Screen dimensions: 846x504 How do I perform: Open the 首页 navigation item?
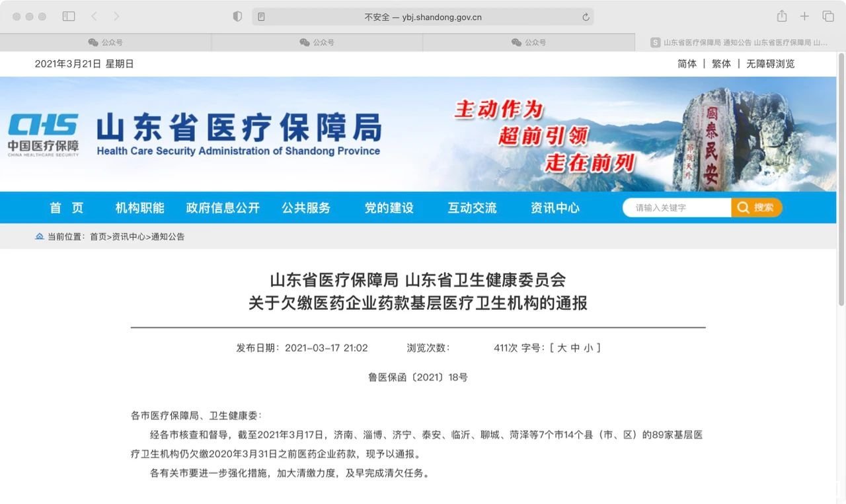click(x=67, y=207)
